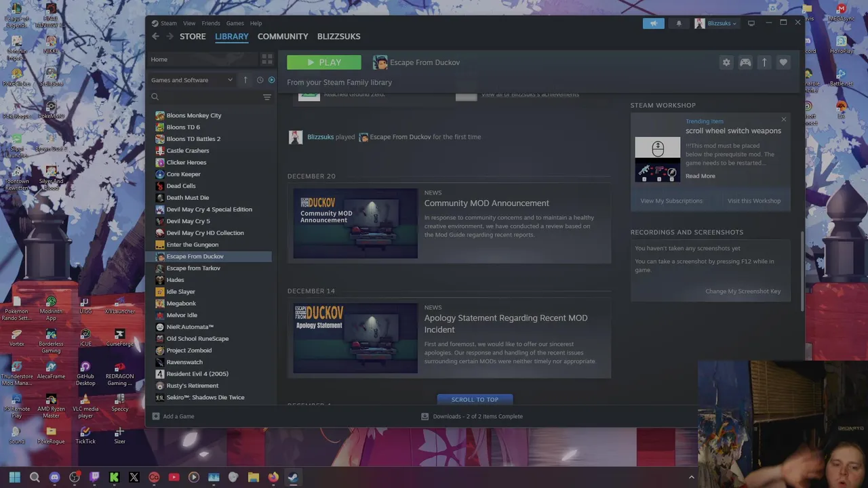Open the BLIZZSUKS profile tab
The height and width of the screenshot is (488, 868).
click(339, 37)
